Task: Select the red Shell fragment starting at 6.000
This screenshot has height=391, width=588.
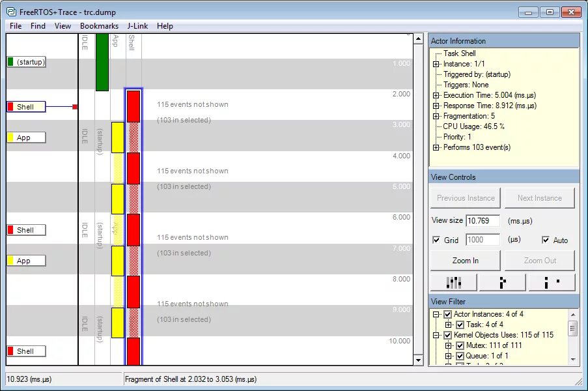Action: 133,230
